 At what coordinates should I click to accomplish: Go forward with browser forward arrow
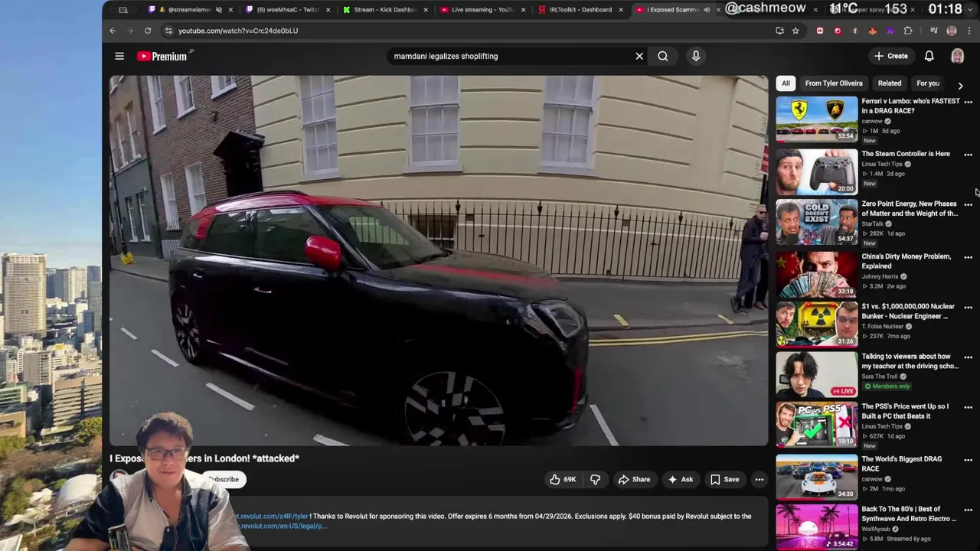point(130,31)
